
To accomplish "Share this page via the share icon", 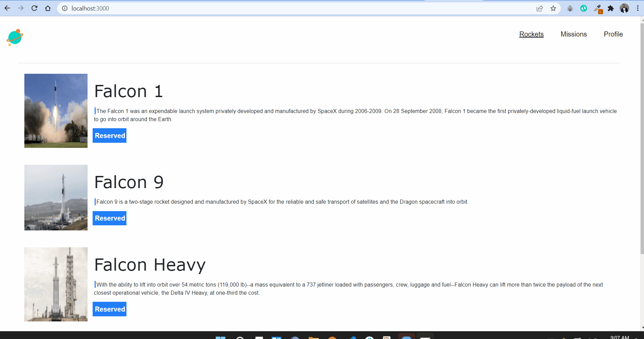I will (540, 8).
